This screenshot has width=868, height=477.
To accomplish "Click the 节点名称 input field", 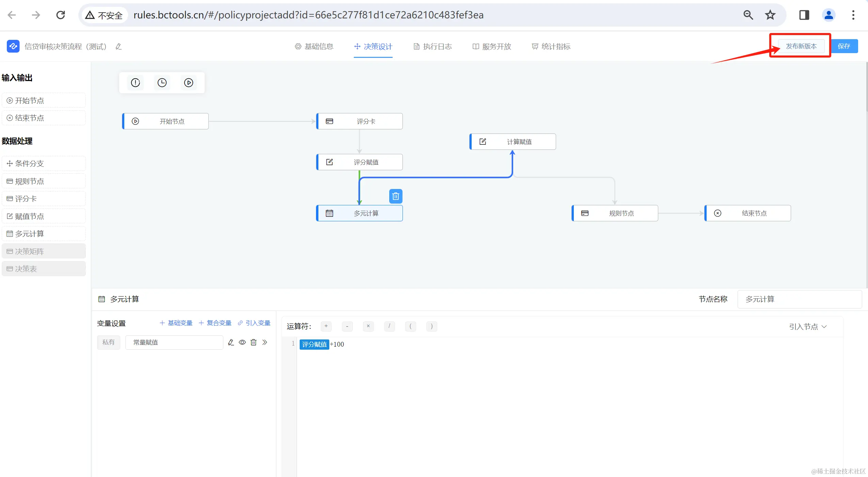I will pyautogui.click(x=799, y=299).
